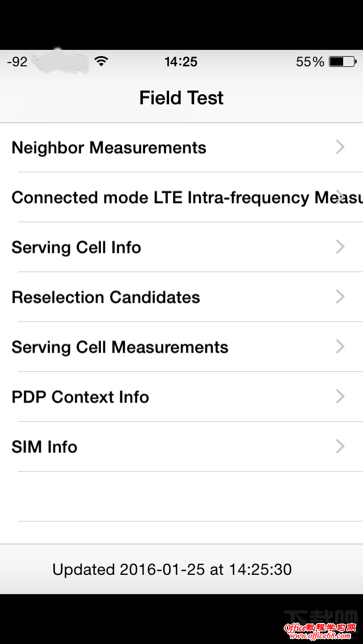Click chevron beside Serving Cell Info
This screenshot has height=644, width=363.
click(340, 247)
